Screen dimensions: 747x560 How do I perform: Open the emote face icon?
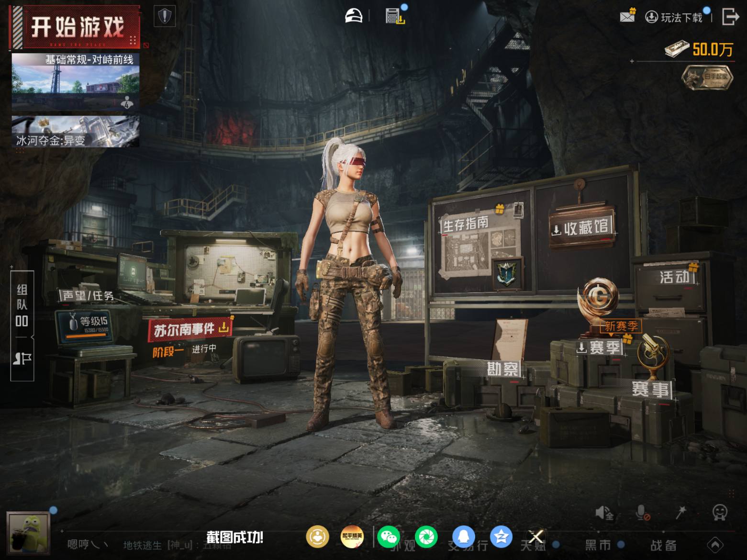(x=720, y=512)
